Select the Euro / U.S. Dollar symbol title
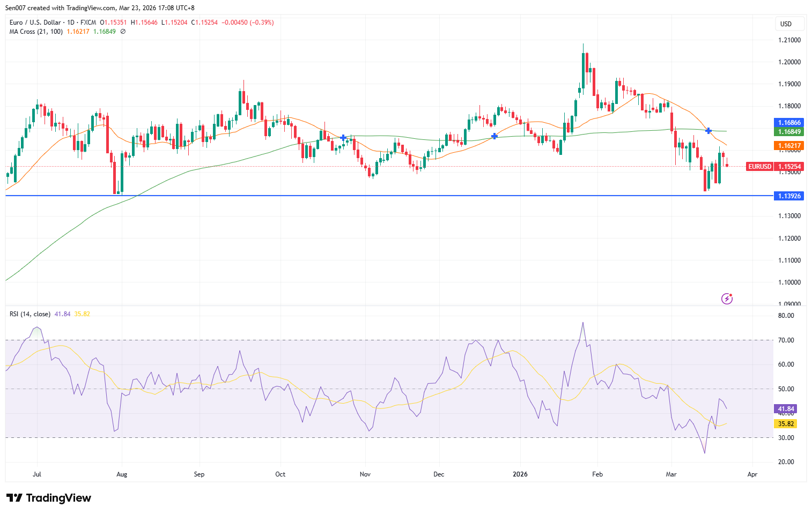The image size is (812, 514). (35, 23)
